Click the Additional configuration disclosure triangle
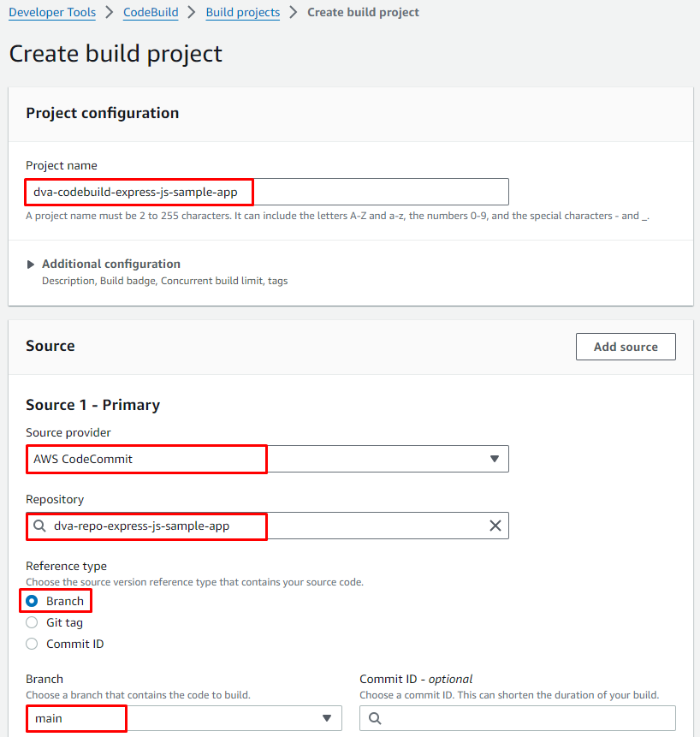The image size is (700, 737). 31,264
